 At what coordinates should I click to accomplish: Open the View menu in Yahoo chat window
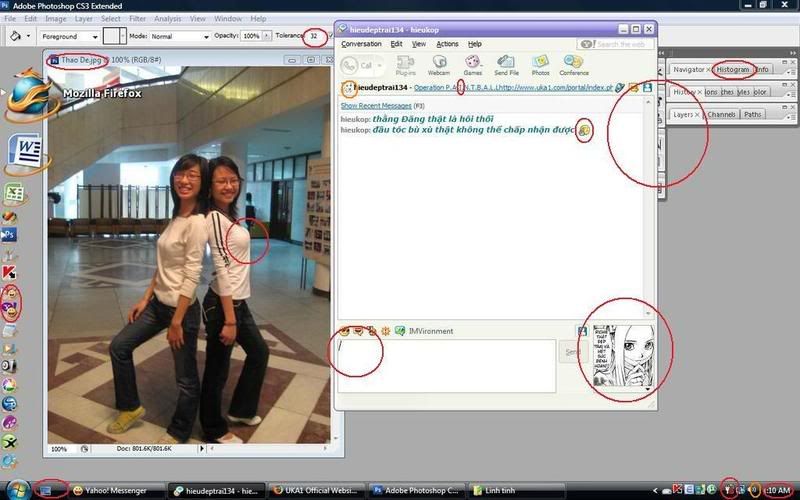419,44
